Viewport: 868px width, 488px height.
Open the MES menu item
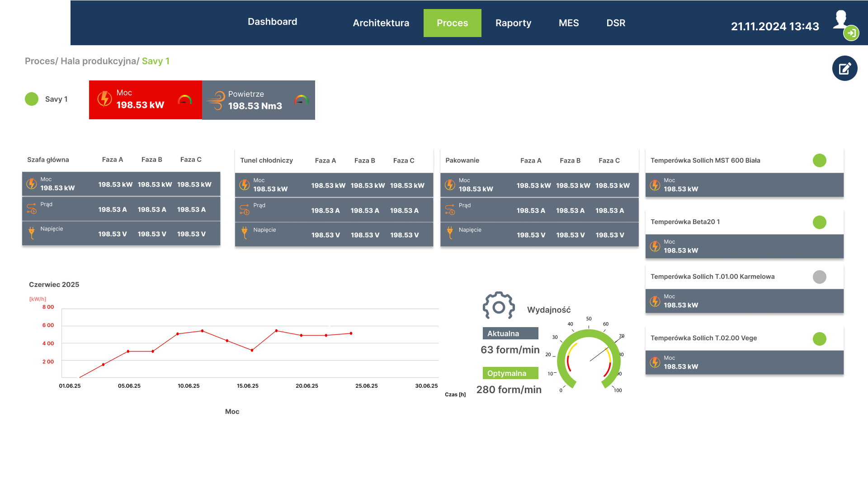(568, 23)
